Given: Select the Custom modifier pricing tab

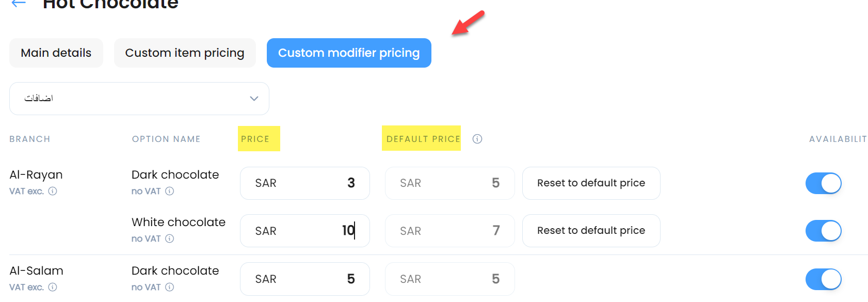Looking at the screenshot, I should point(349,53).
